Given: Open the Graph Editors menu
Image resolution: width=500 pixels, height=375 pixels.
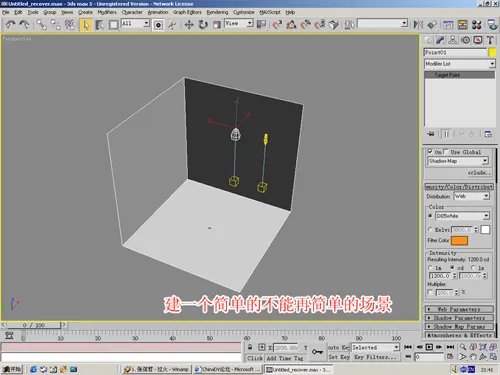Looking at the screenshot, I should point(187,12).
